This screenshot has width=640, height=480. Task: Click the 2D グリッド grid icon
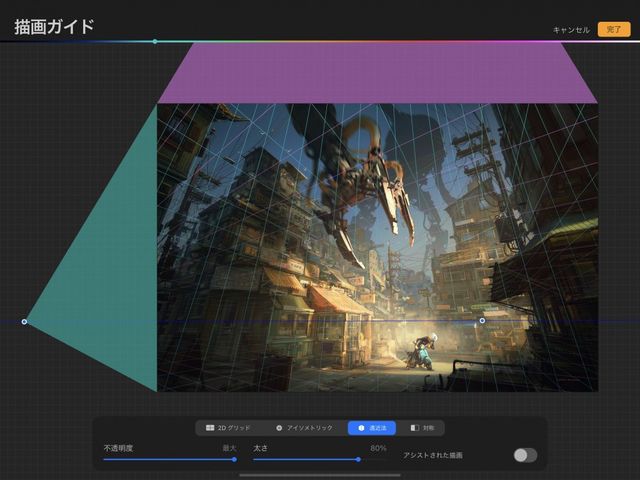[x=211, y=428]
